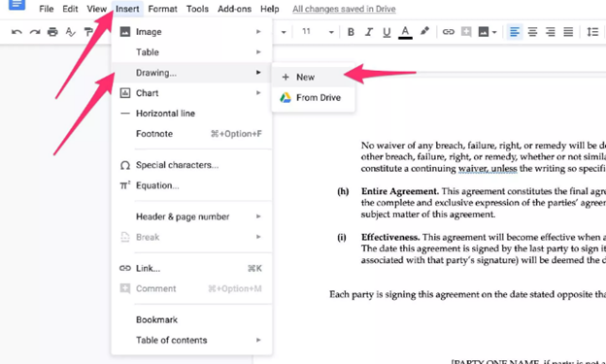The image size is (606, 364).
Task: Click 'All changes saved in Drive' link
Action: [x=344, y=9]
